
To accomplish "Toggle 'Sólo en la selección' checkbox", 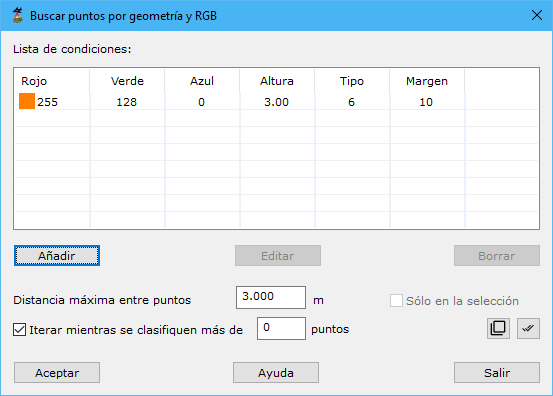I will tap(396, 301).
